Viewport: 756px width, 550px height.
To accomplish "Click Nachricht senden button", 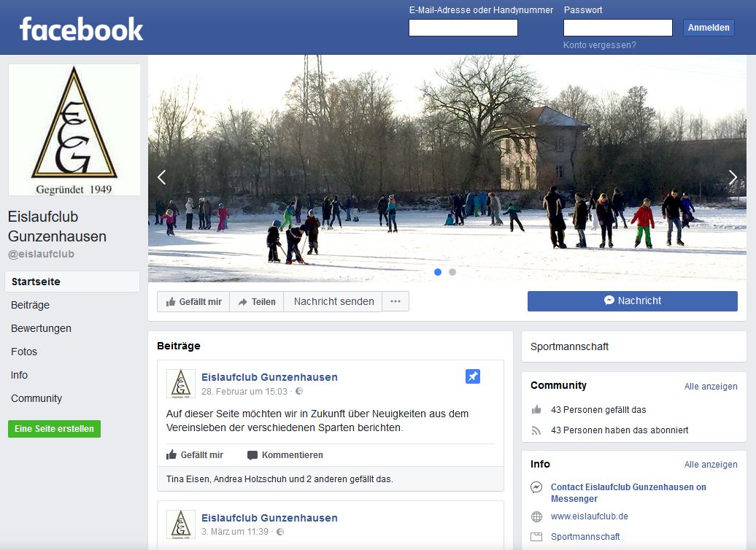I will pyautogui.click(x=333, y=302).
